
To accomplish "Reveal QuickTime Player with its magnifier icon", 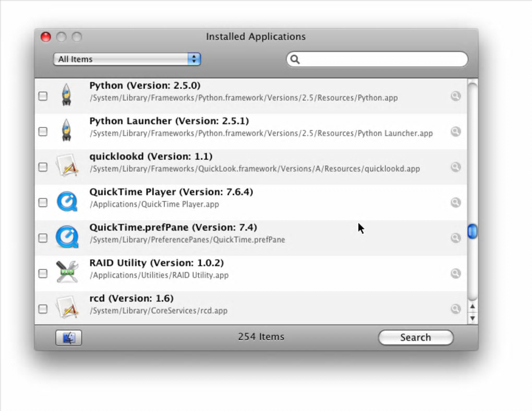I will point(456,202).
